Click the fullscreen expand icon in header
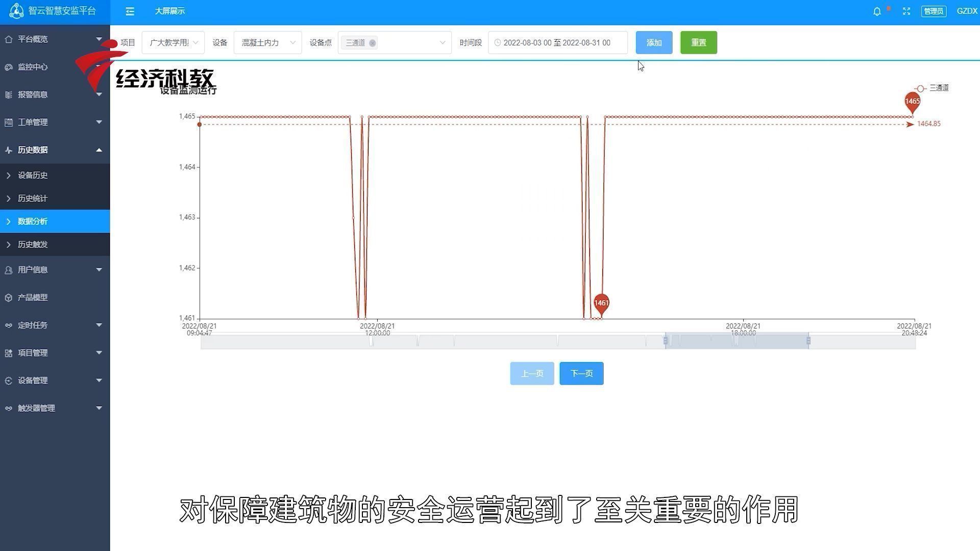 [906, 11]
